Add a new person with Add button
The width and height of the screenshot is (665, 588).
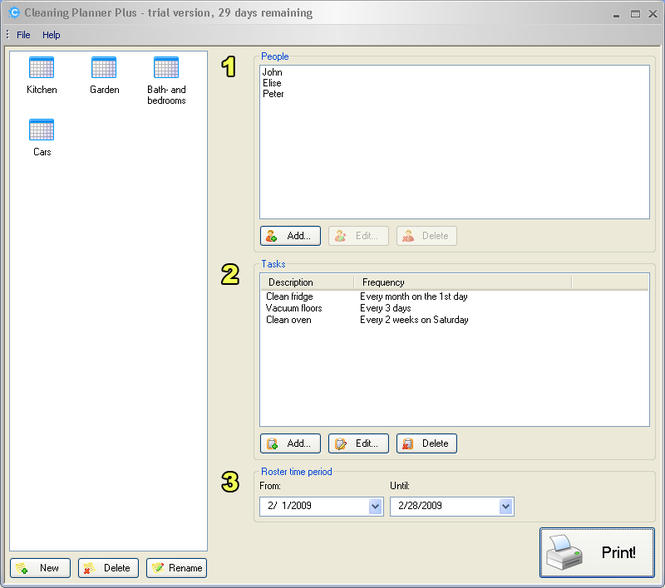(x=291, y=236)
